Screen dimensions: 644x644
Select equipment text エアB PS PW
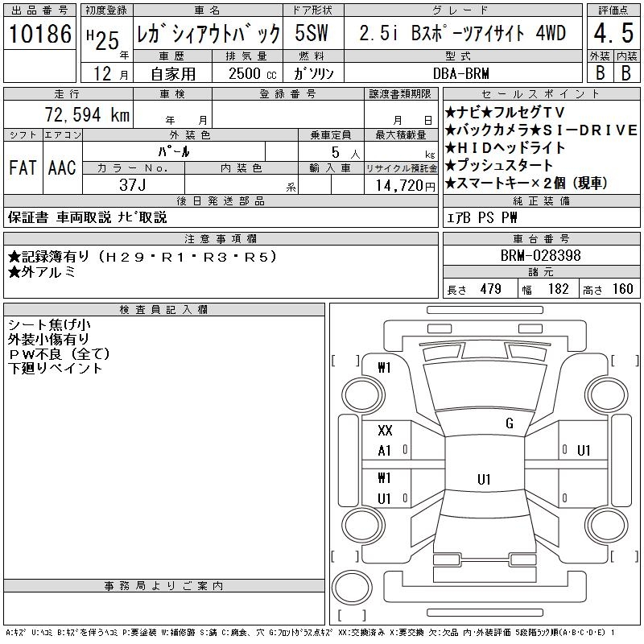pyautogui.click(x=481, y=217)
